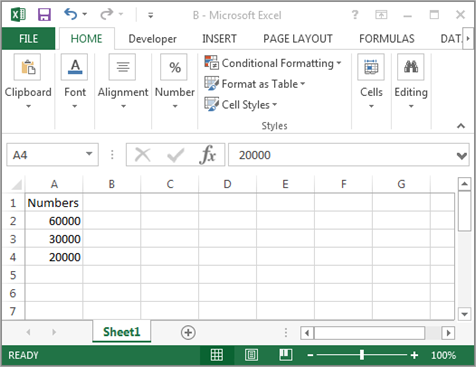Viewport: 476px width, 367px height.
Task: Click the vertical scrollbar up arrow
Action: pyautogui.click(x=464, y=184)
